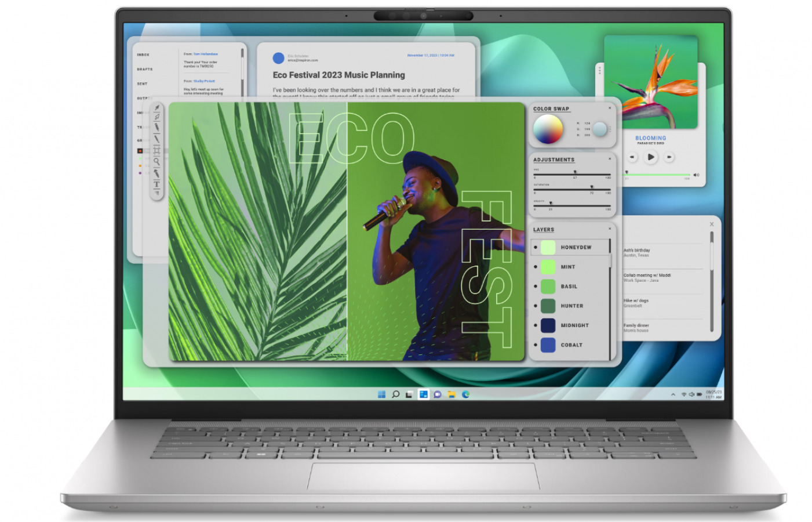The width and height of the screenshot is (812, 522).
Task: Open Task View from the taskbar
Action: [409, 394]
